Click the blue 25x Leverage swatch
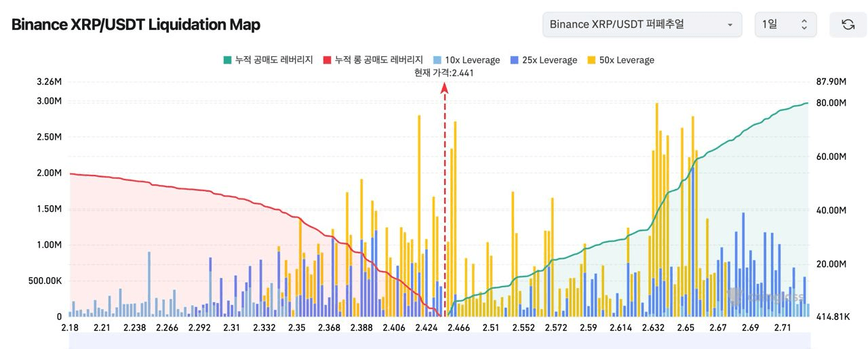The height and width of the screenshot is (349, 868). click(514, 60)
